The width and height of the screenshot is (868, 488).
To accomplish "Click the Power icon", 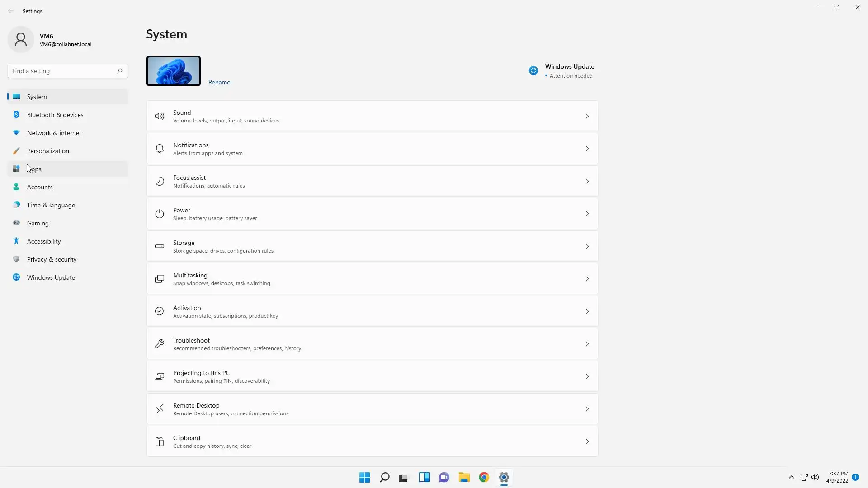I will pyautogui.click(x=159, y=214).
